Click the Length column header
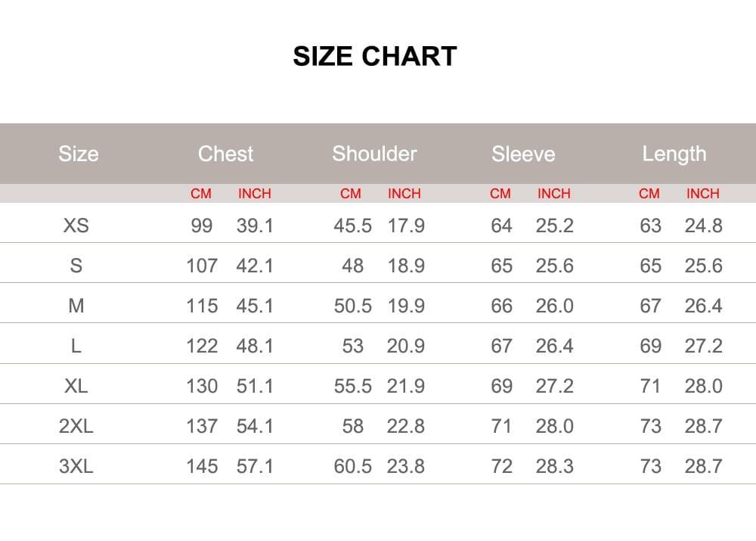The width and height of the screenshot is (756, 541). [x=674, y=154]
